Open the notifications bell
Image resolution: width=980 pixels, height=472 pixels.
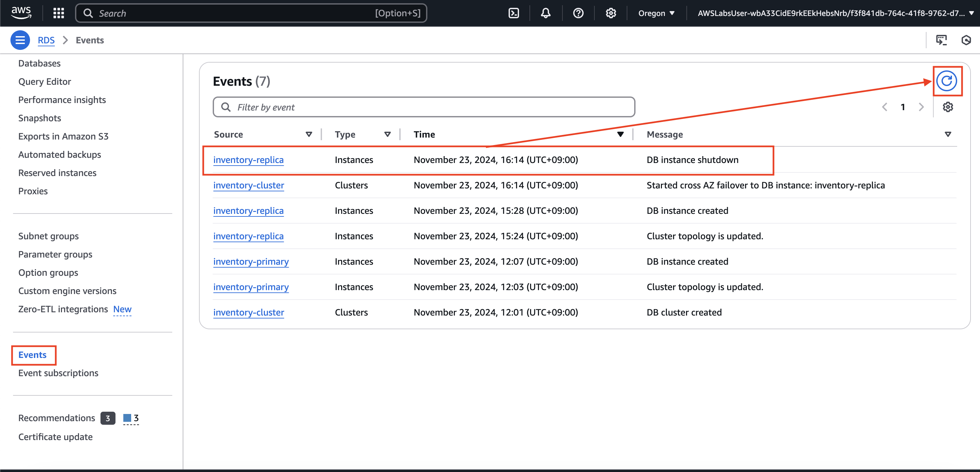tap(545, 13)
